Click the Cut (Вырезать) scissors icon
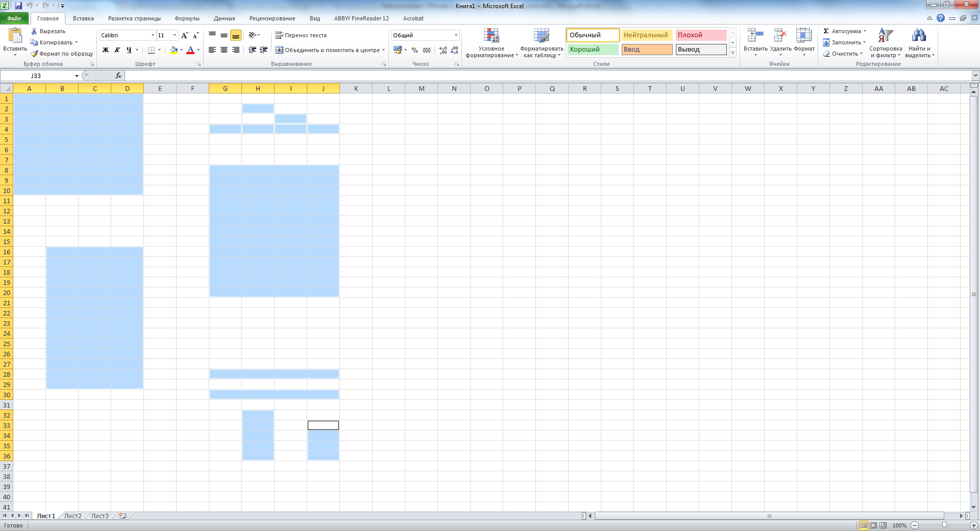The height and width of the screenshot is (531, 980). click(x=34, y=31)
